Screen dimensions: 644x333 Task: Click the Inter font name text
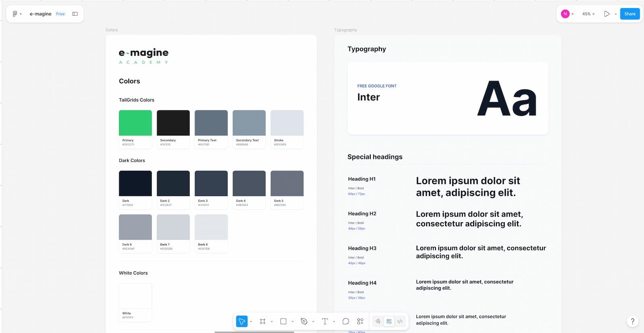(x=368, y=97)
